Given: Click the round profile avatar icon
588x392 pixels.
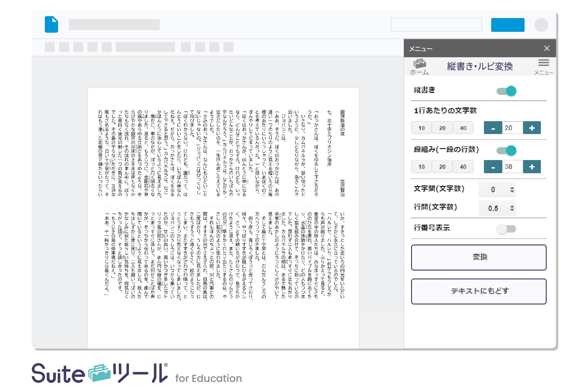Looking at the screenshot, I should click(x=541, y=25).
